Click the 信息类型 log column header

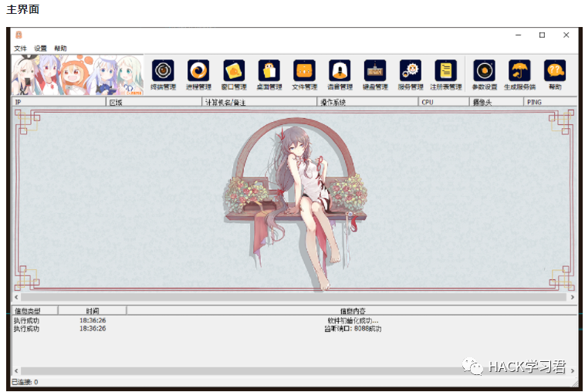(35, 310)
